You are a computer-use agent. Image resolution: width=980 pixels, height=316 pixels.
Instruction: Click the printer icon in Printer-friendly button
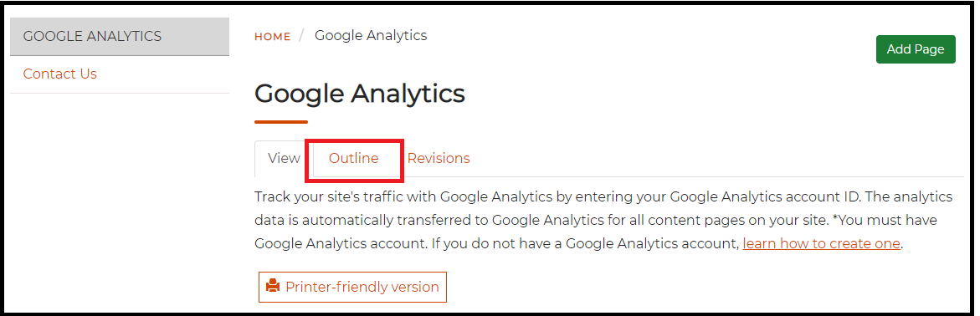click(x=273, y=287)
